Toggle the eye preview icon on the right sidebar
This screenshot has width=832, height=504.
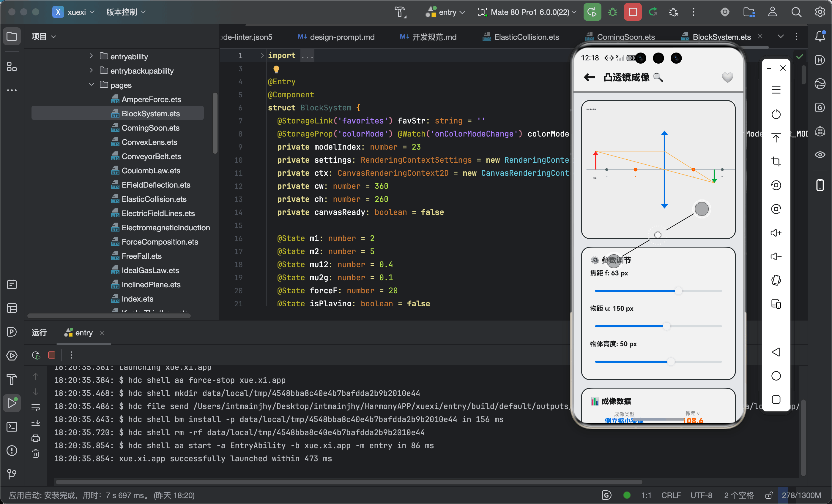click(x=820, y=155)
